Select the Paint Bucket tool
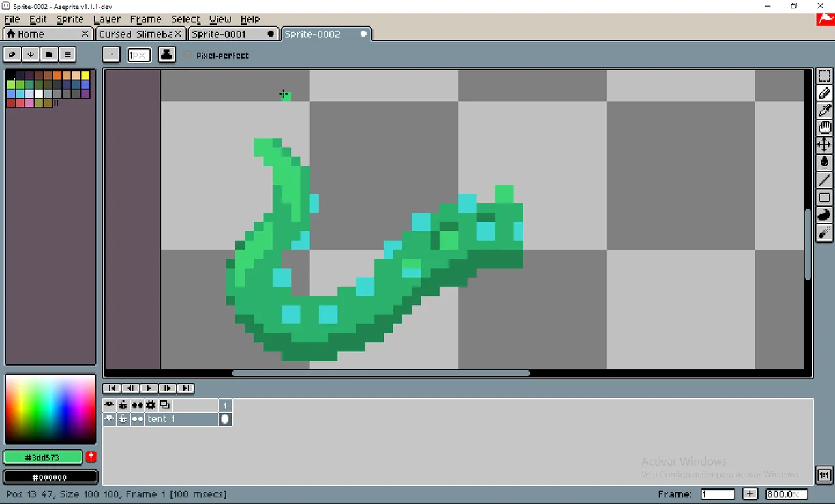This screenshot has height=504, width=835. [x=825, y=162]
